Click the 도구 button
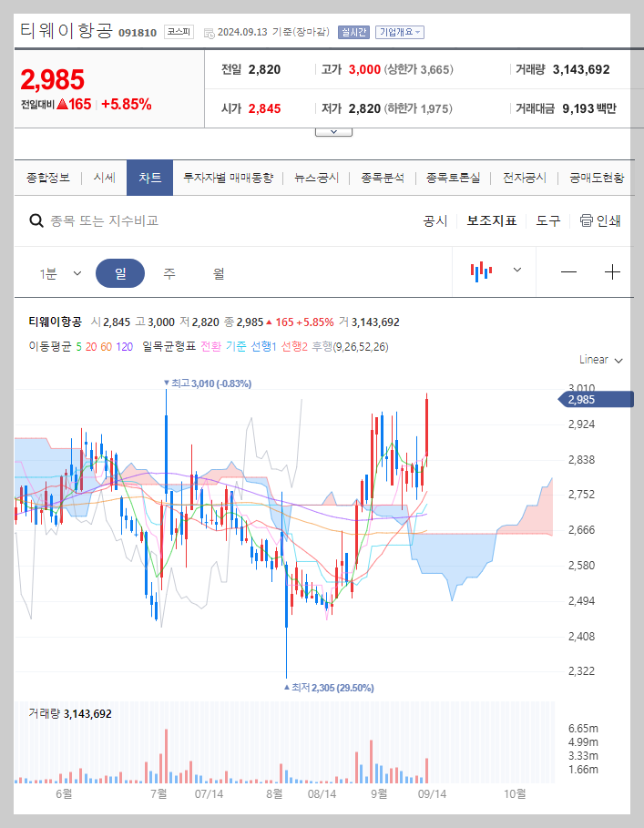644x828 pixels. [548, 220]
